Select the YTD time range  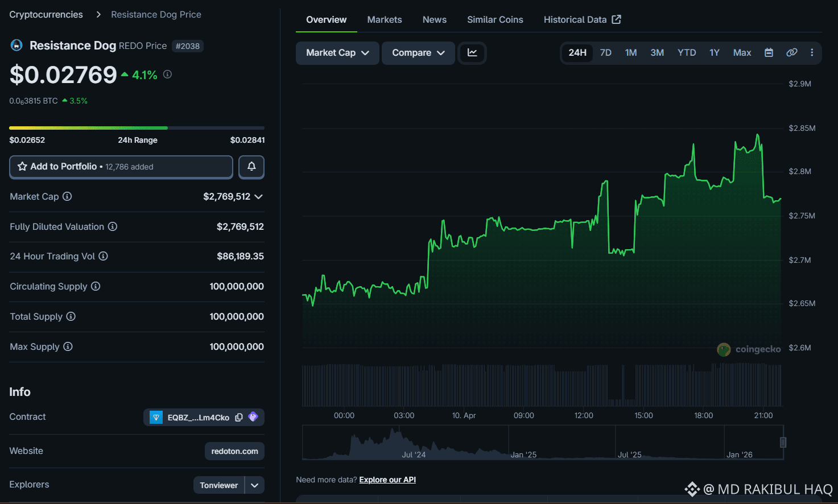tap(687, 53)
